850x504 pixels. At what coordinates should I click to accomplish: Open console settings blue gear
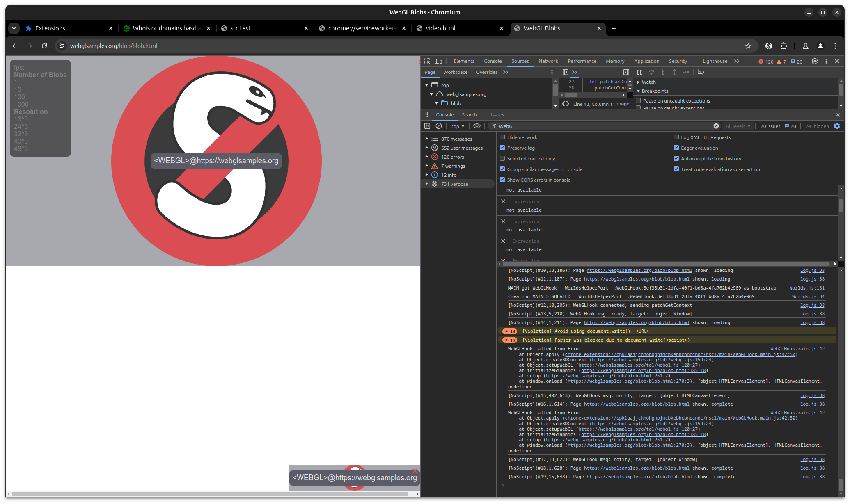click(837, 126)
